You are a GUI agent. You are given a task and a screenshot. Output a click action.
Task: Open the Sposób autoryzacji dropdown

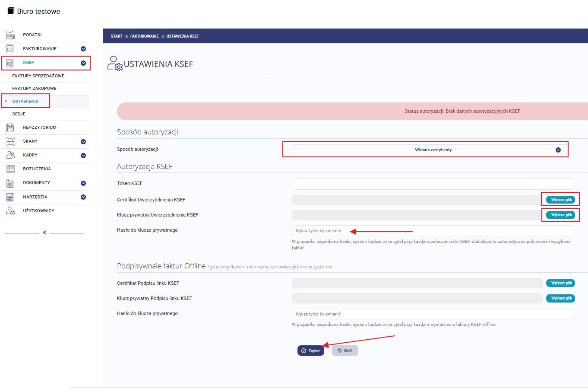[x=433, y=150]
